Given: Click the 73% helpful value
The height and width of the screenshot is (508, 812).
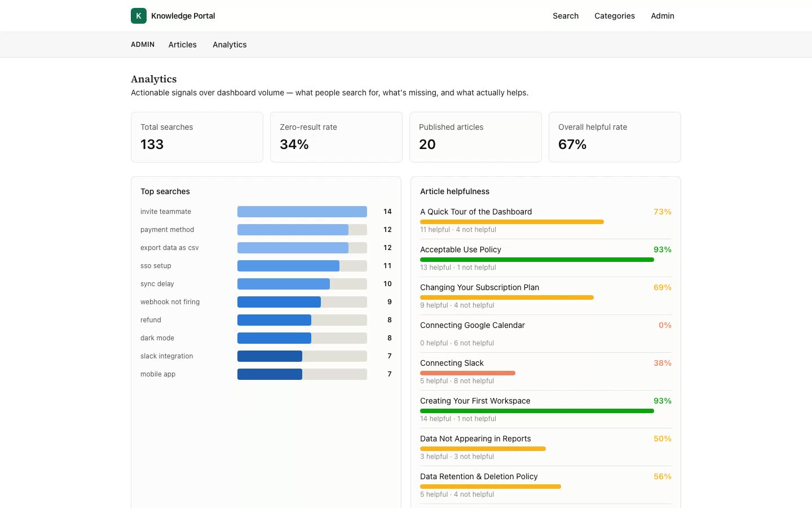Looking at the screenshot, I should pyautogui.click(x=663, y=212).
